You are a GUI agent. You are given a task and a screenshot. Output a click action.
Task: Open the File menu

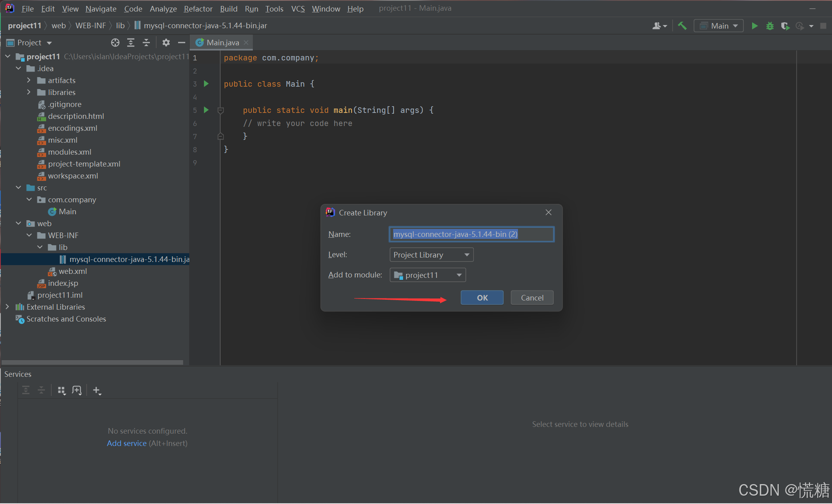coord(27,8)
